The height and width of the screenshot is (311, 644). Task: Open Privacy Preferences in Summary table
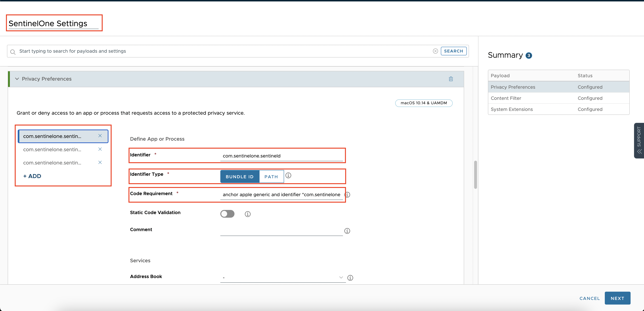click(558, 87)
